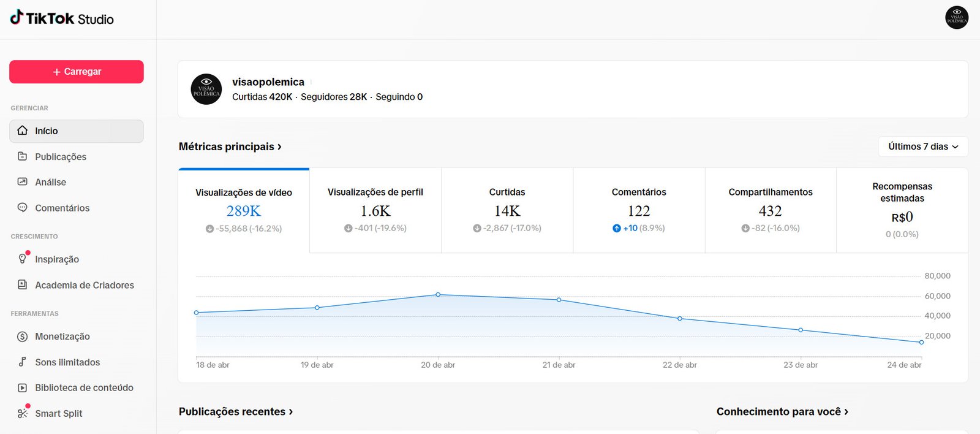
Task: Click the 289K video views value
Action: (244, 211)
